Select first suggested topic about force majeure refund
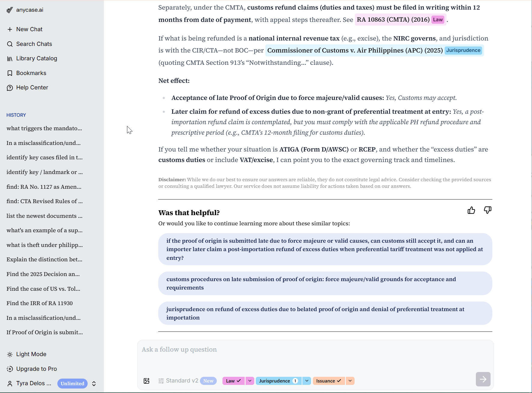 (325, 249)
